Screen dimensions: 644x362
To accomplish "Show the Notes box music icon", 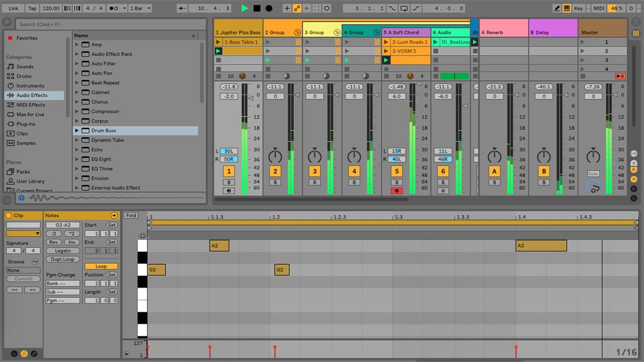I will 24,353.
